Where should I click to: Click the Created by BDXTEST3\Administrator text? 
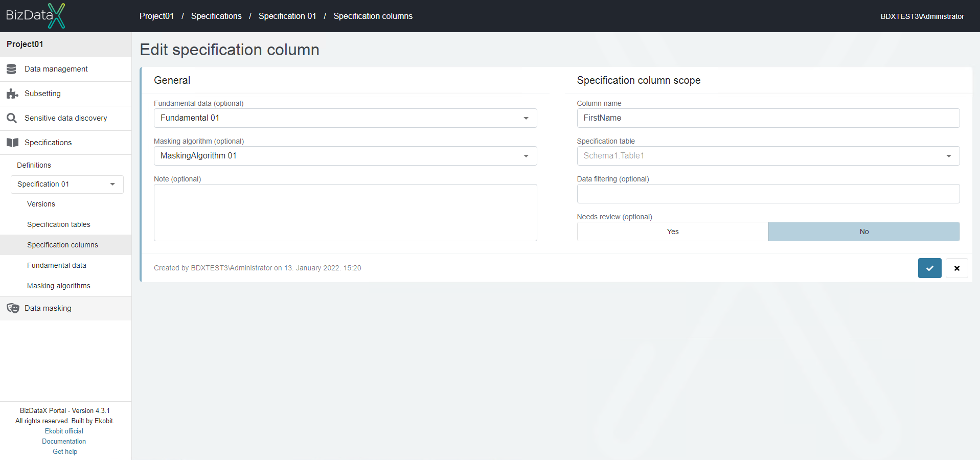click(258, 268)
